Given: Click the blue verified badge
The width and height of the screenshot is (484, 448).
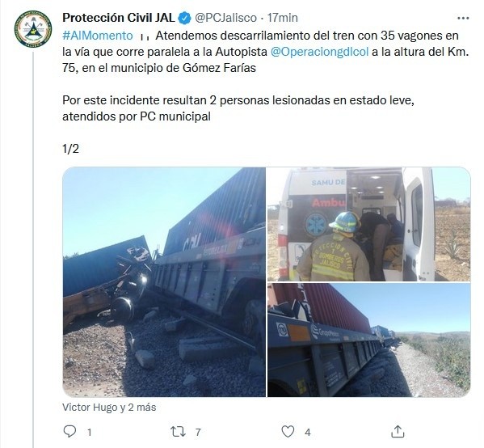Looking at the screenshot, I should tap(185, 19).
